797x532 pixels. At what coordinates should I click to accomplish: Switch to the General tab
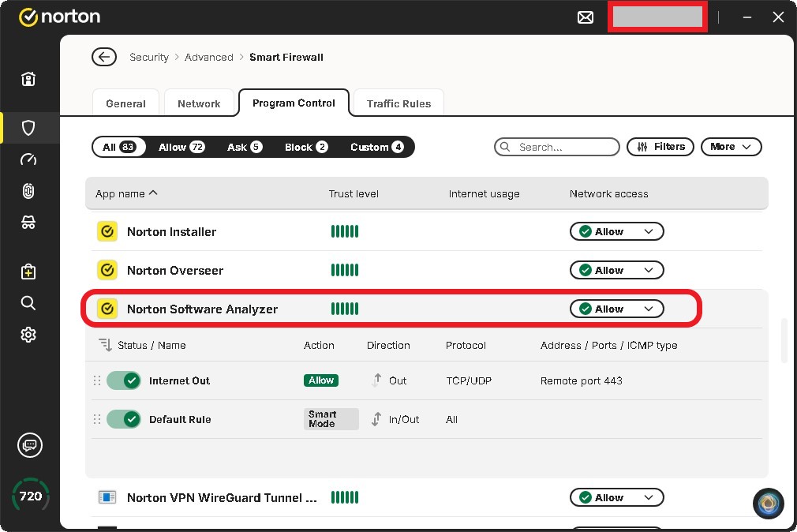125,103
